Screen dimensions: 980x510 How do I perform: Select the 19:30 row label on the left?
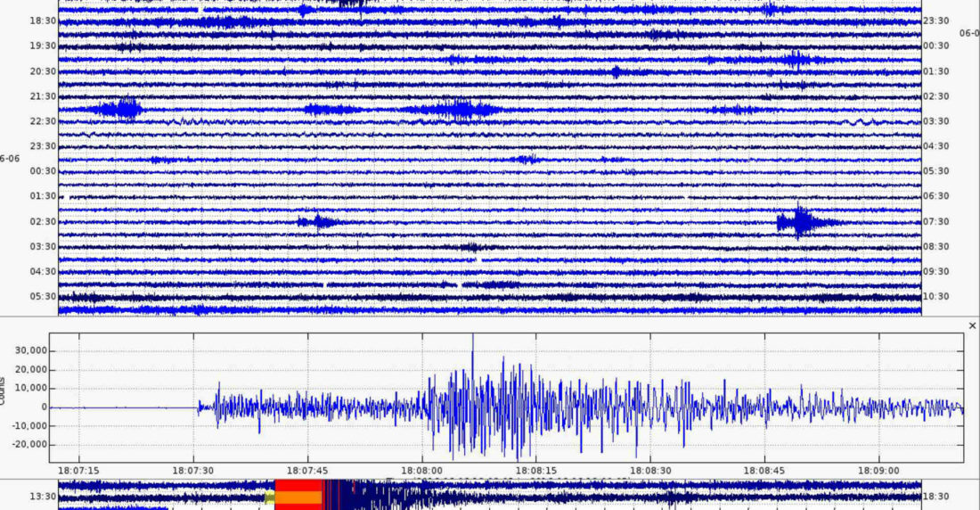(x=44, y=46)
